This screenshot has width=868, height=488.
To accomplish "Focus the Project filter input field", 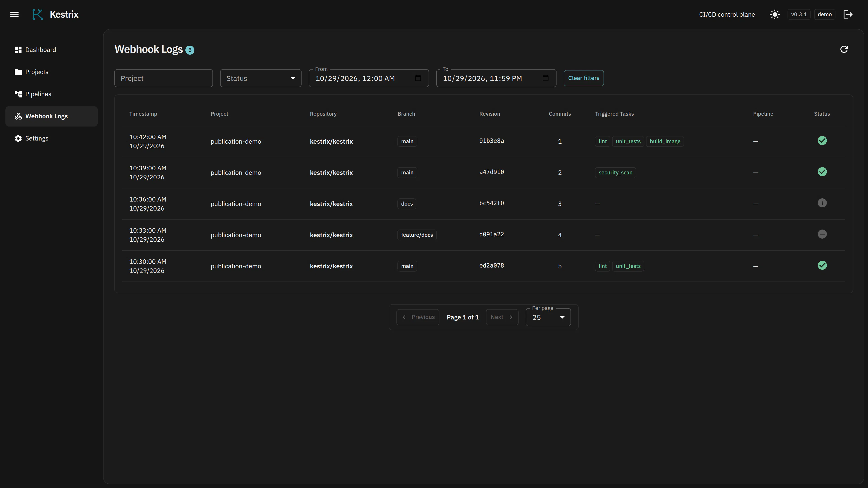I will coord(163,78).
